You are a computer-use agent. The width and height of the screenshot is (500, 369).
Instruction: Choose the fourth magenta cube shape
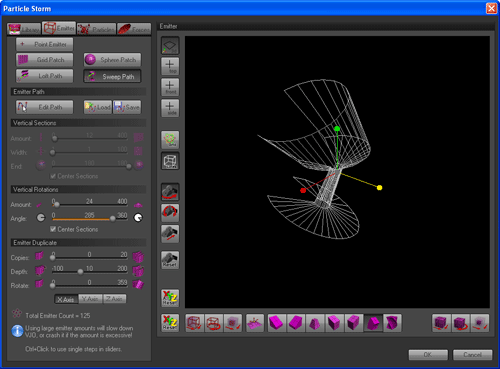[x=334, y=323]
